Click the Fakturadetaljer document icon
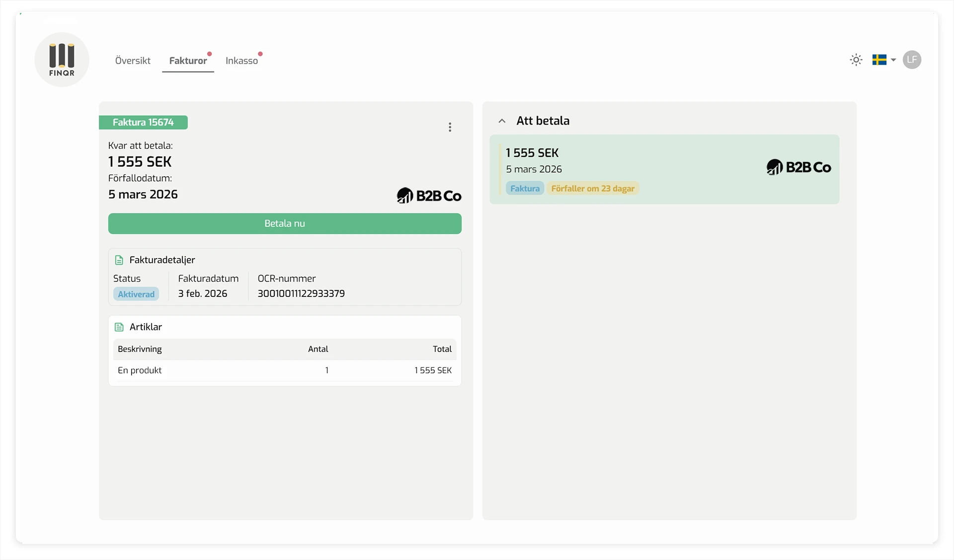The image size is (954, 560). tap(119, 260)
